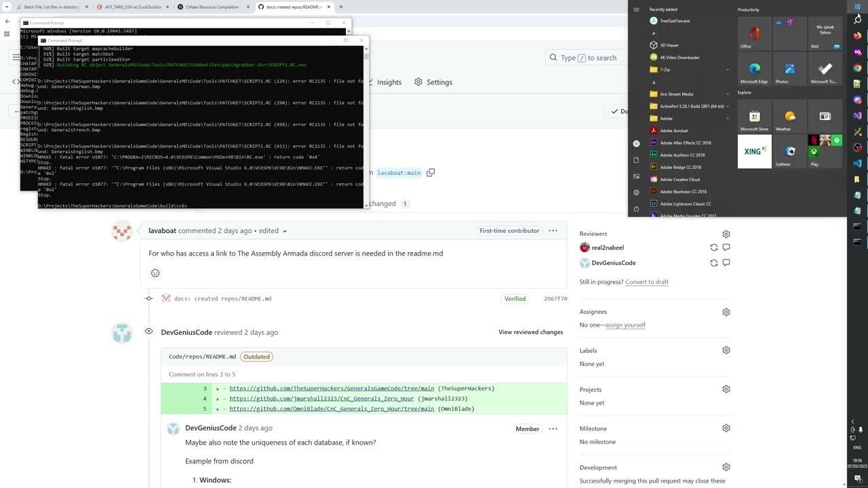Click View reviewed changes
Image resolution: width=868 pixels, height=488 pixels.
click(x=531, y=332)
